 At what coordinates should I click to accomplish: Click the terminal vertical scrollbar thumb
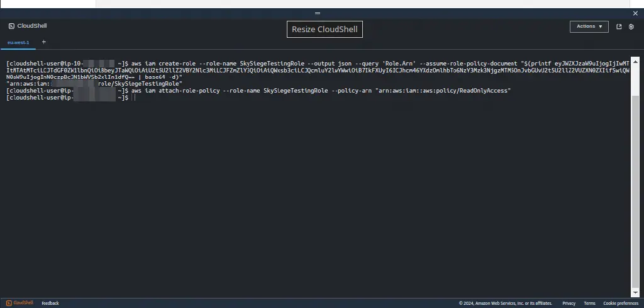tap(635, 191)
